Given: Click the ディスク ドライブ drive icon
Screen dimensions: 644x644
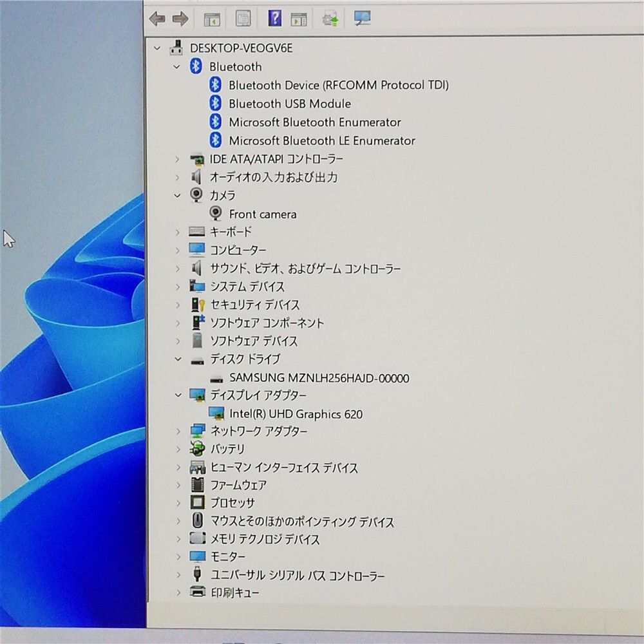Looking at the screenshot, I should (198, 361).
